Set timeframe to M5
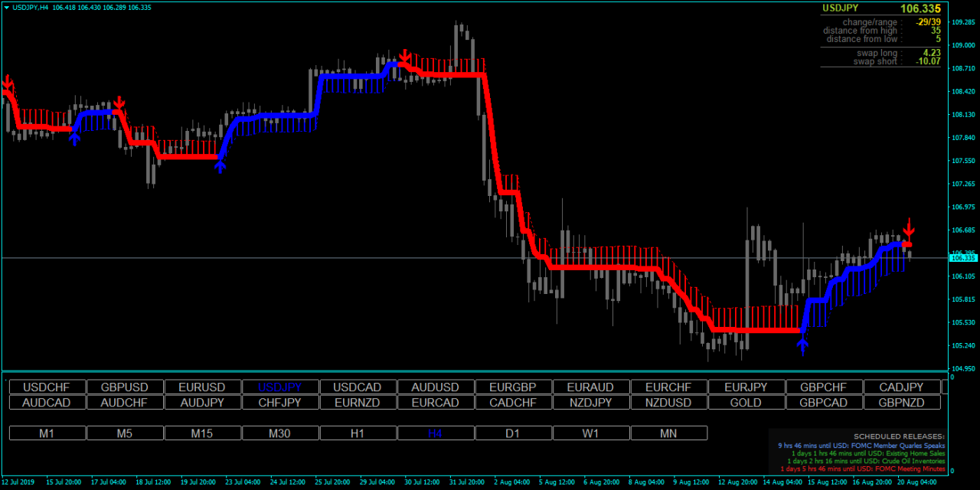The image size is (980, 490). point(125,433)
